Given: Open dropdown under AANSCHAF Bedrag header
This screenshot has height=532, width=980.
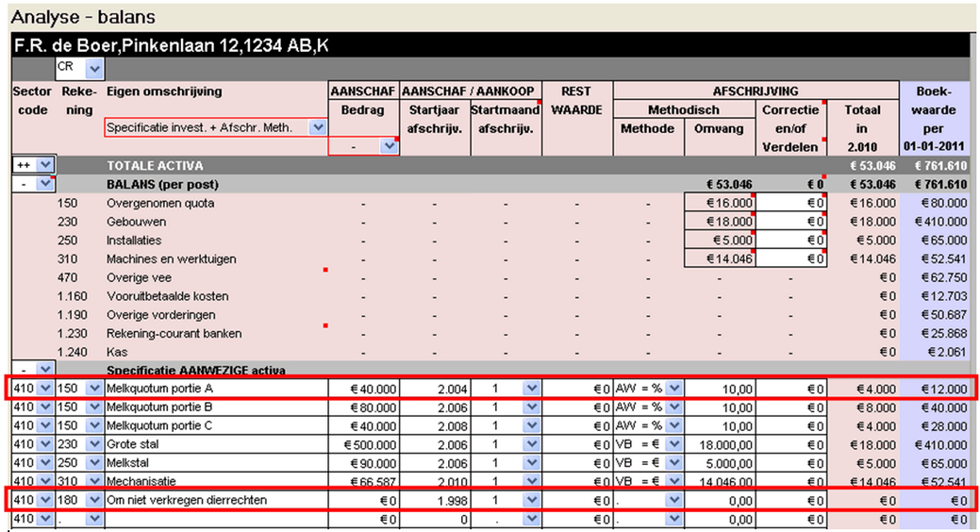Looking at the screenshot, I should click(388, 145).
